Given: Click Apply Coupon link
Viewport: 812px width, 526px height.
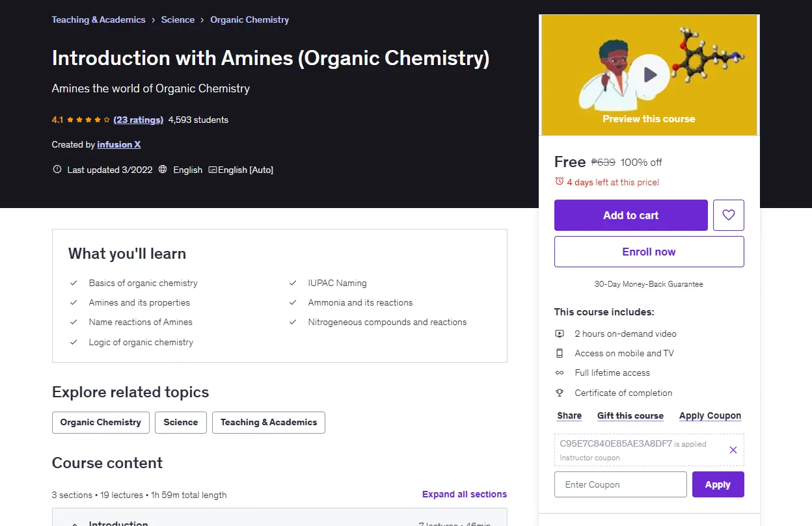Looking at the screenshot, I should coord(710,415).
